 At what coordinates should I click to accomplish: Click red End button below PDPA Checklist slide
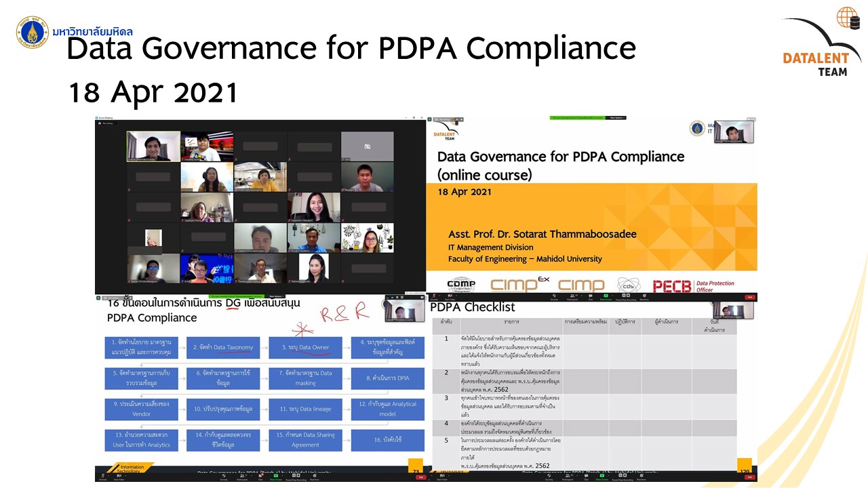tap(749, 478)
